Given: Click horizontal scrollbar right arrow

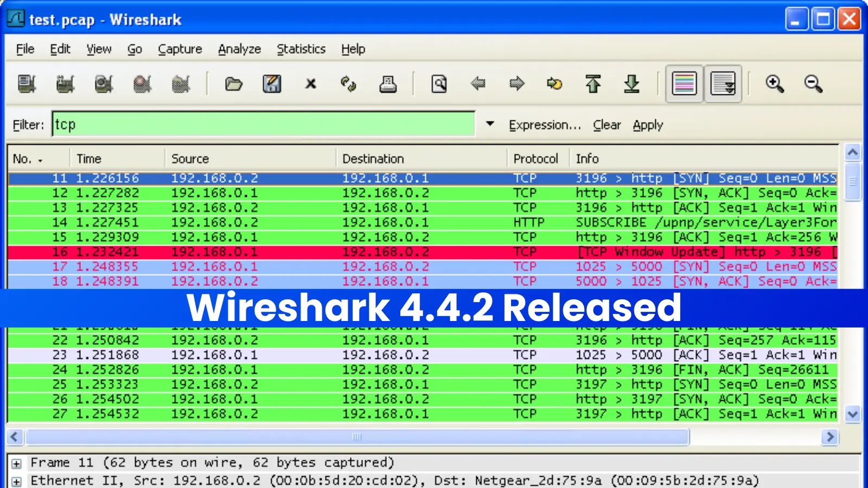Looking at the screenshot, I should [x=829, y=436].
